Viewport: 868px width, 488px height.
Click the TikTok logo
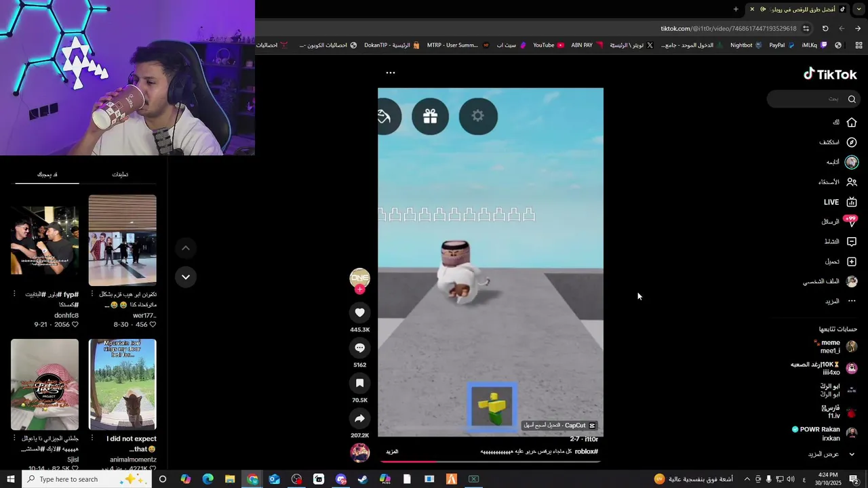click(831, 75)
